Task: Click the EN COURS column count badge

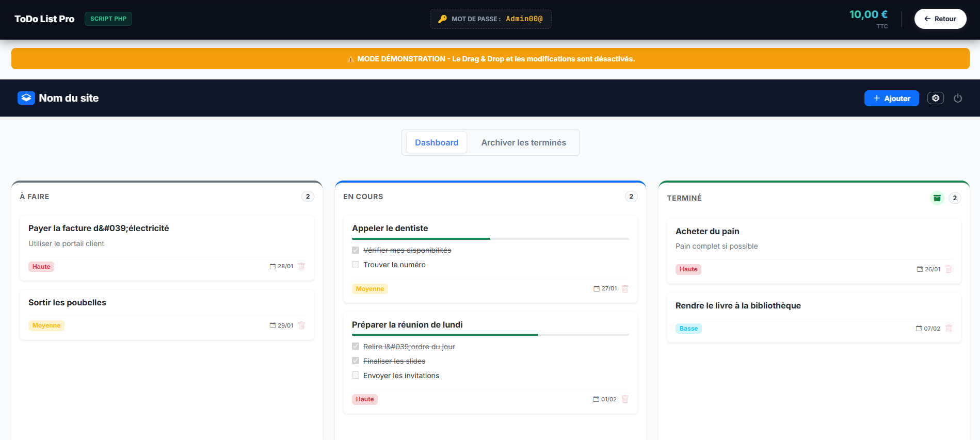Action: click(632, 197)
